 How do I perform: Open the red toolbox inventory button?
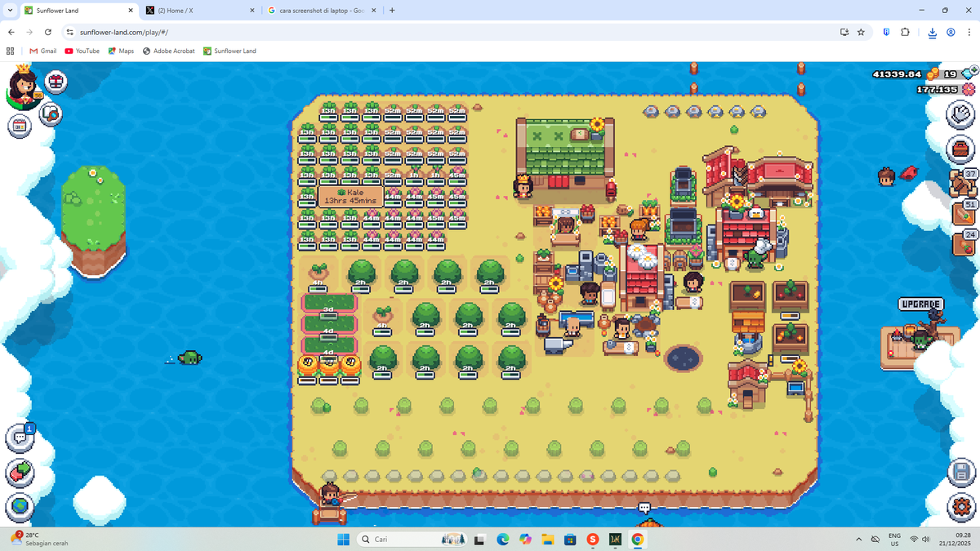point(960,149)
